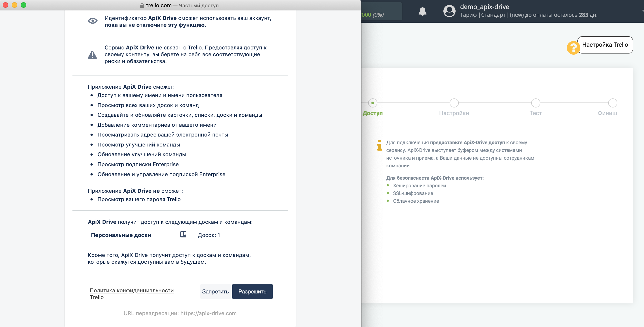Select the Тест step circle
Image resolution: width=644 pixels, height=327 pixels.
536,103
